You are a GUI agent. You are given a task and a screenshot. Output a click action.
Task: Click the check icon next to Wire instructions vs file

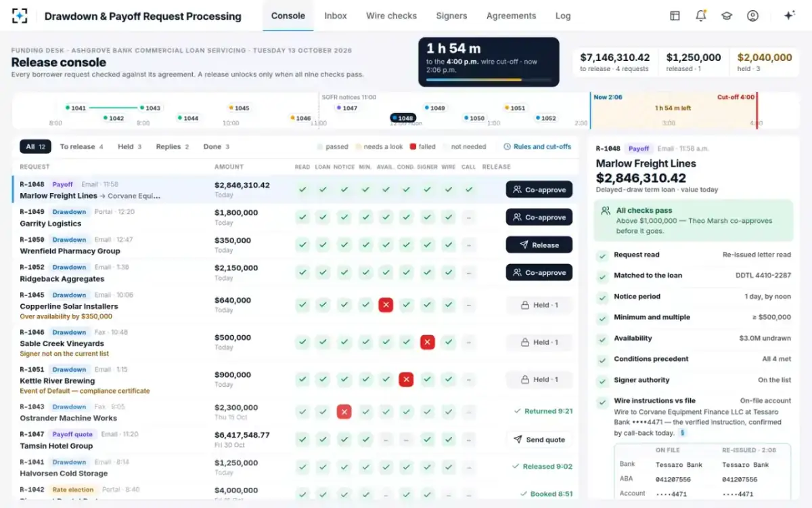(x=602, y=402)
